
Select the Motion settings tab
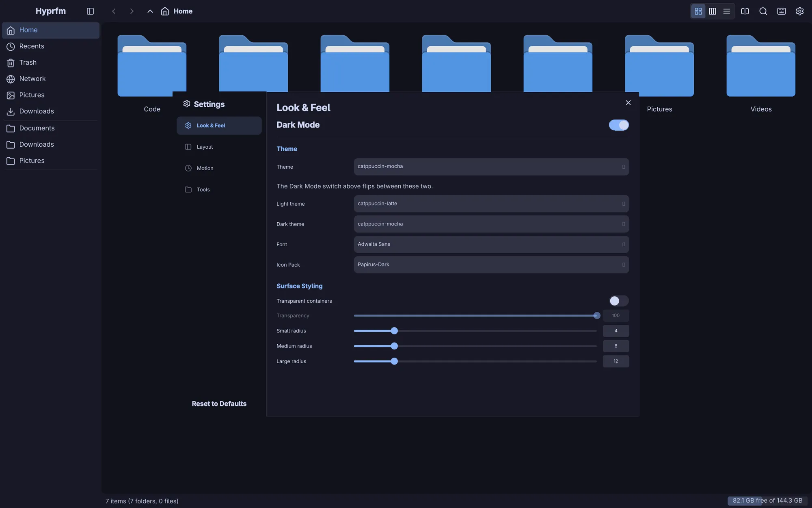[x=219, y=169]
